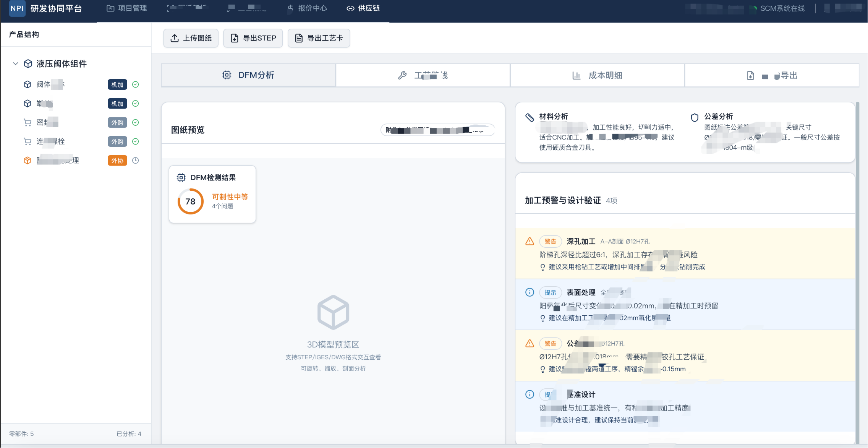Image resolution: width=868 pixels, height=448 pixels.
Task: Switch to the DFM分析 tab
Action: coord(248,75)
